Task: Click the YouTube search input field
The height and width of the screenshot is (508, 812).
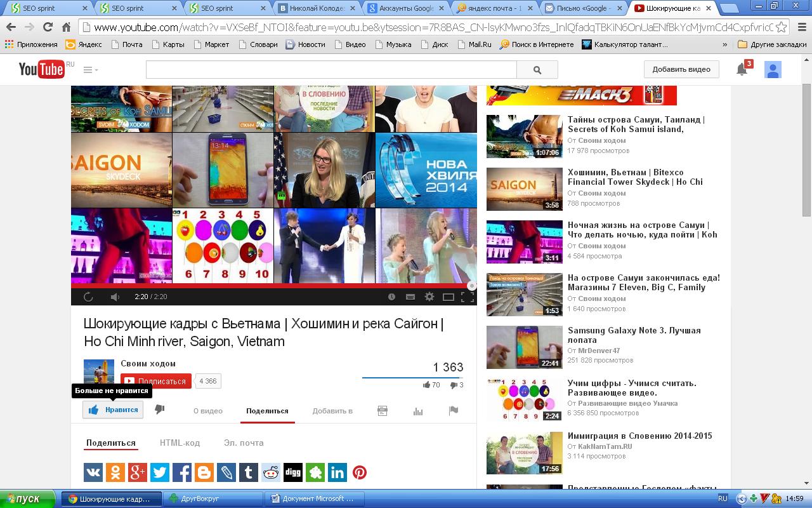Action: pos(331,70)
